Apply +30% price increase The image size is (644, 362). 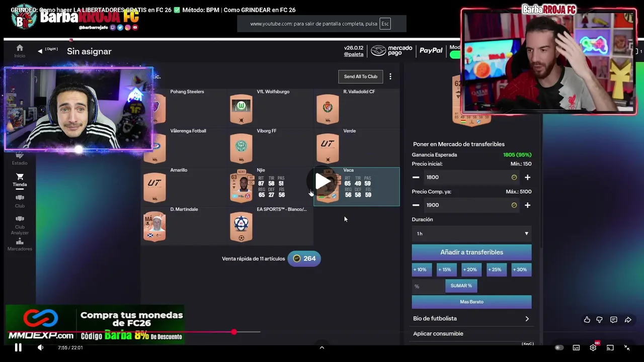click(521, 270)
